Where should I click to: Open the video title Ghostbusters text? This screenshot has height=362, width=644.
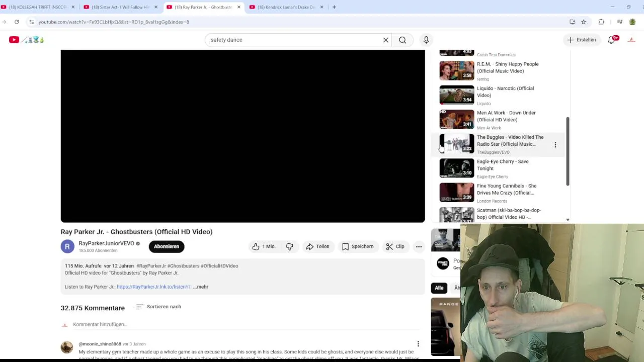136,232
